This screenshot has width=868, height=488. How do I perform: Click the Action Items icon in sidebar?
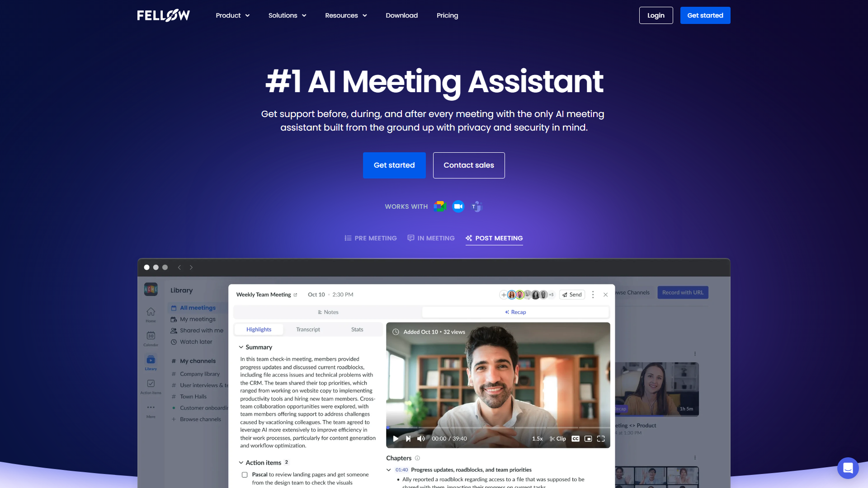(151, 385)
